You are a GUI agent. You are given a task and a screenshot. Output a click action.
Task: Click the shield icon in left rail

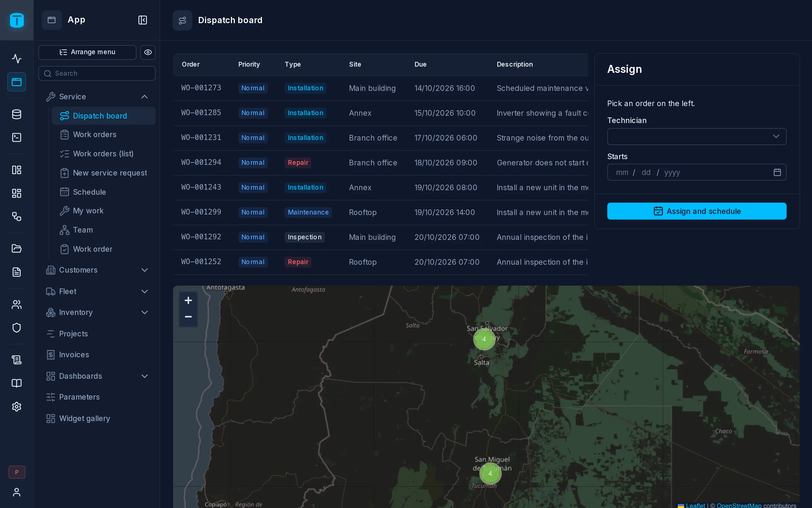click(x=16, y=328)
